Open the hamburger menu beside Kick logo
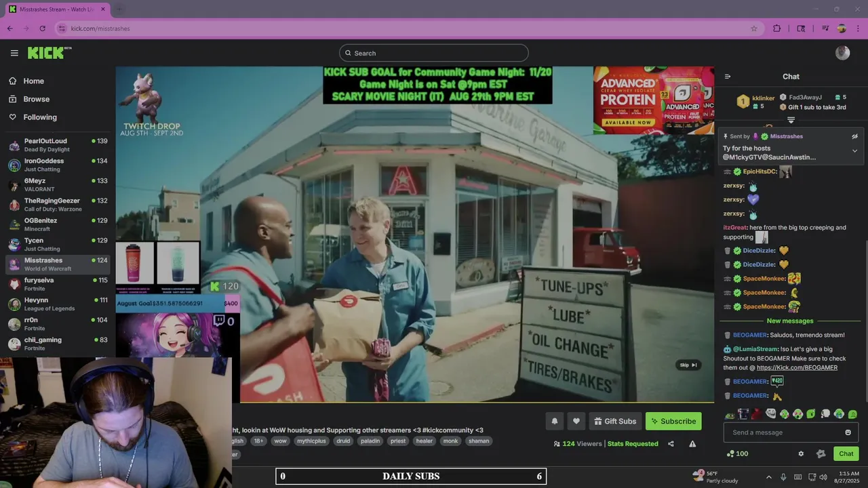The image size is (868, 488). click(x=14, y=53)
